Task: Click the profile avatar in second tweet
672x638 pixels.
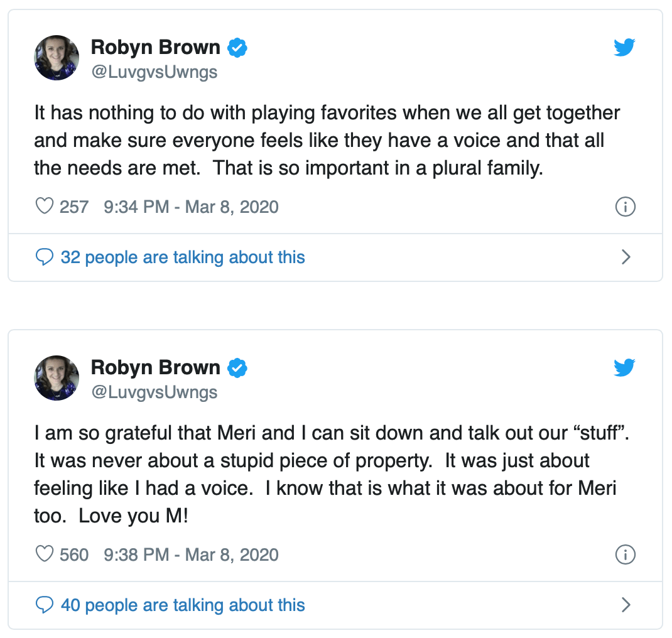Action: click(57, 378)
